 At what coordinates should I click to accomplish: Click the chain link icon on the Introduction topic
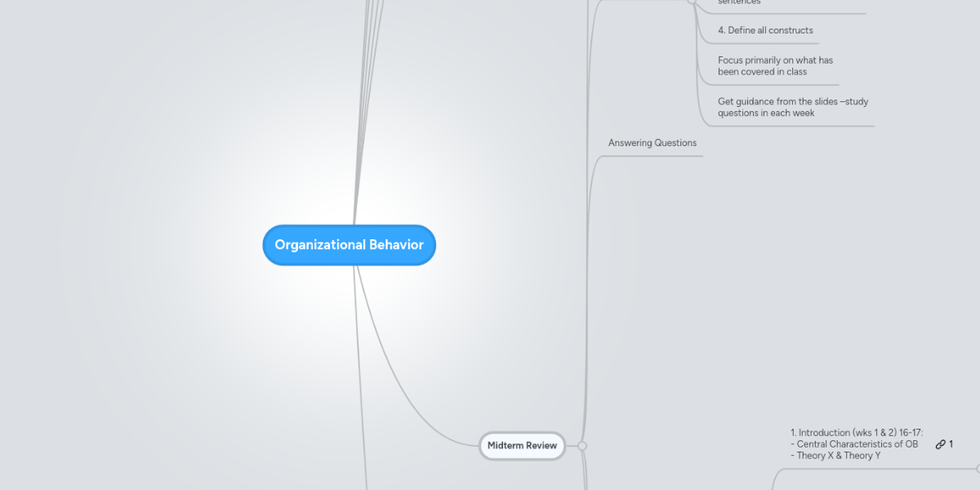939,443
